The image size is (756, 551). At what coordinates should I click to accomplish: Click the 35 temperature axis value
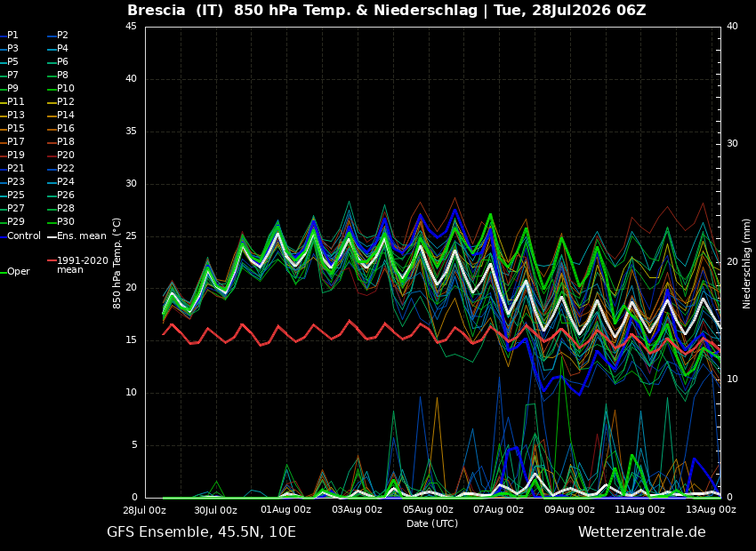pos(132,132)
